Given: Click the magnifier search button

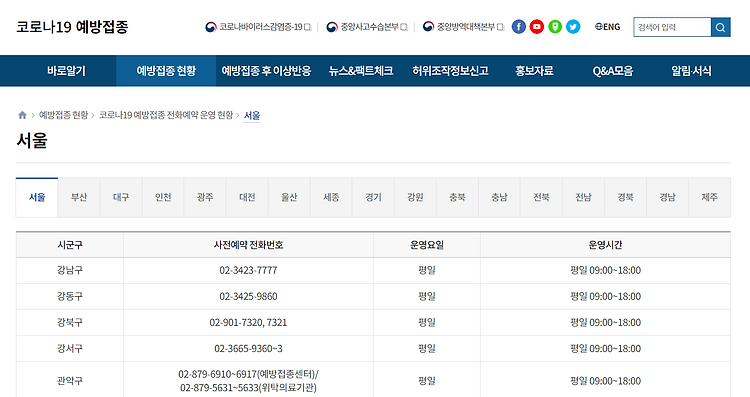Looking at the screenshot, I should [720, 27].
